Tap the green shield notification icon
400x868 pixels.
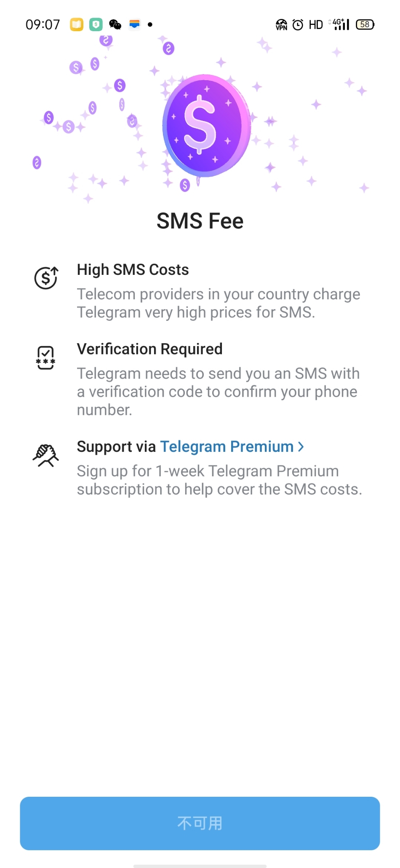click(x=96, y=24)
